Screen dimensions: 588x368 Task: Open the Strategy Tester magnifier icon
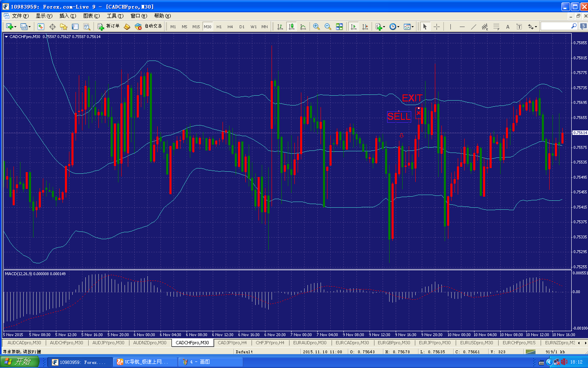(x=87, y=27)
